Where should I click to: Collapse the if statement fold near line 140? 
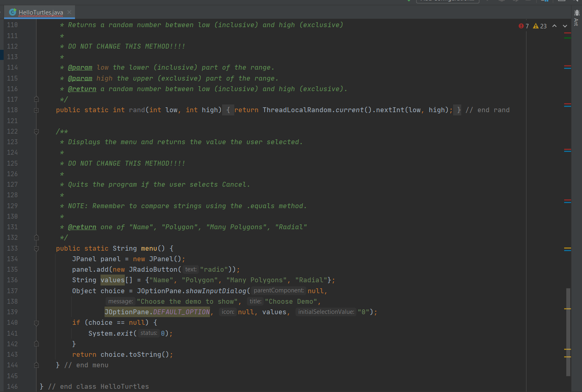point(36,322)
